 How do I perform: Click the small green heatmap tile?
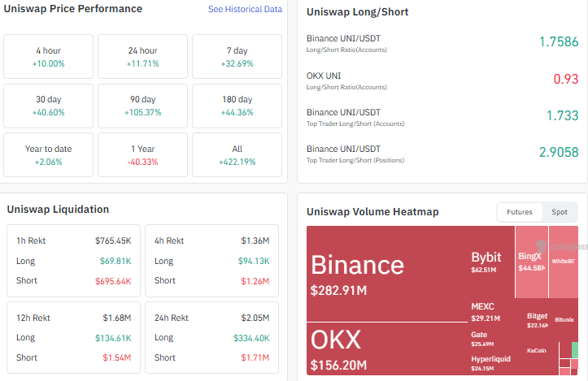574,350
